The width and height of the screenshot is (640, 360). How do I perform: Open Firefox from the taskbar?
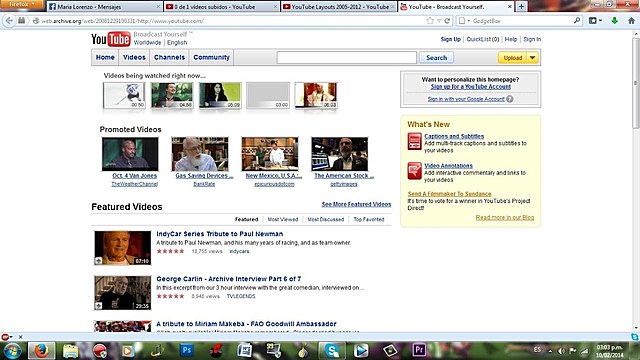point(41,351)
